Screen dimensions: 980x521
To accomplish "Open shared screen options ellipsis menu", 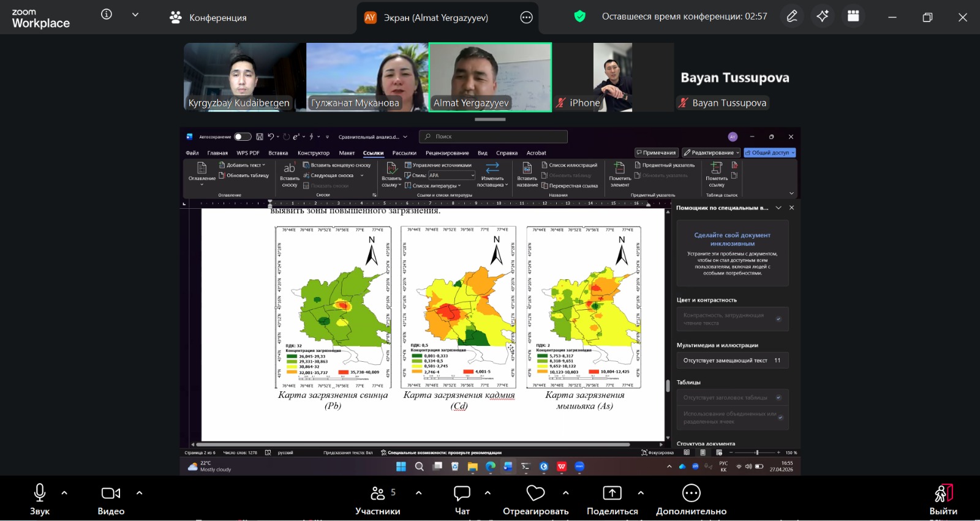I will tap(526, 18).
